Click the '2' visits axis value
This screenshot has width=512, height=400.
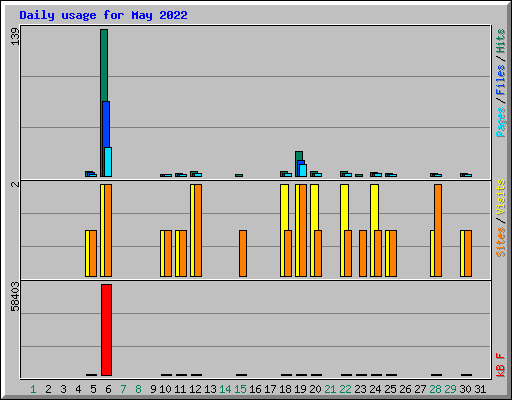(x=15, y=184)
